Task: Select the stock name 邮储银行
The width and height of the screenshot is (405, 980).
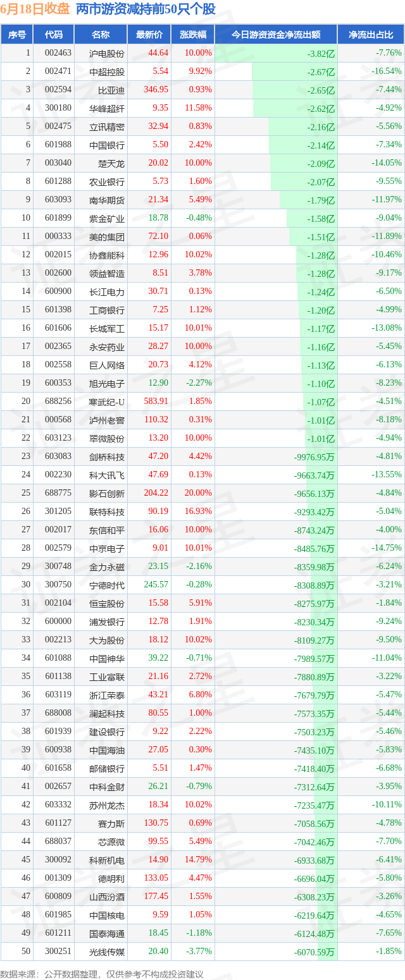Action: click(x=107, y=768)
